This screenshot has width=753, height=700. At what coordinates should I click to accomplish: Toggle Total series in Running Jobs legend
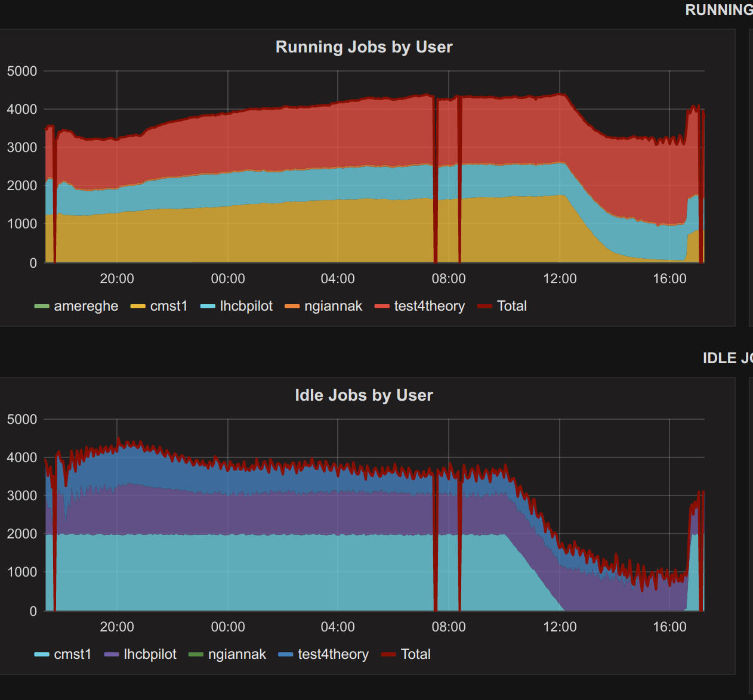tap(511, 306)
